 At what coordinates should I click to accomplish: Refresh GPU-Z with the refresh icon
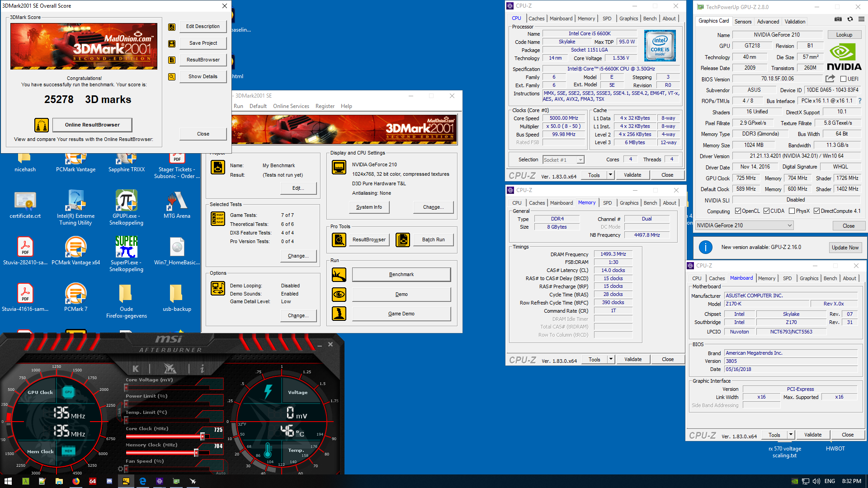coord(850,19)
